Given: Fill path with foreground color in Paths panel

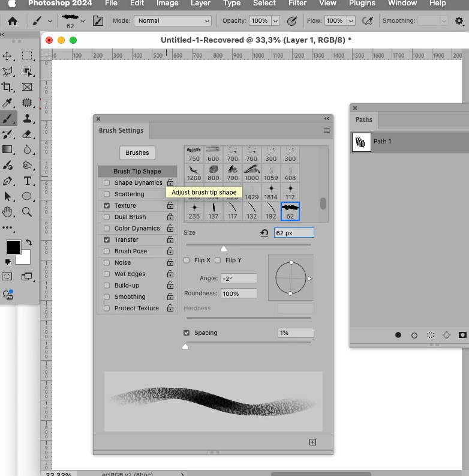Looking at the screenshot, I should coord(398,335).
